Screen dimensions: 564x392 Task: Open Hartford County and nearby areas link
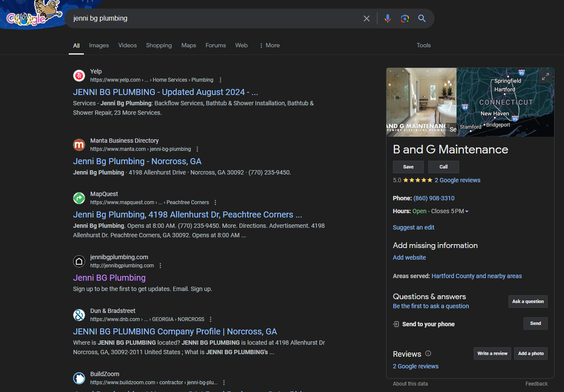[x=477, y=276]
